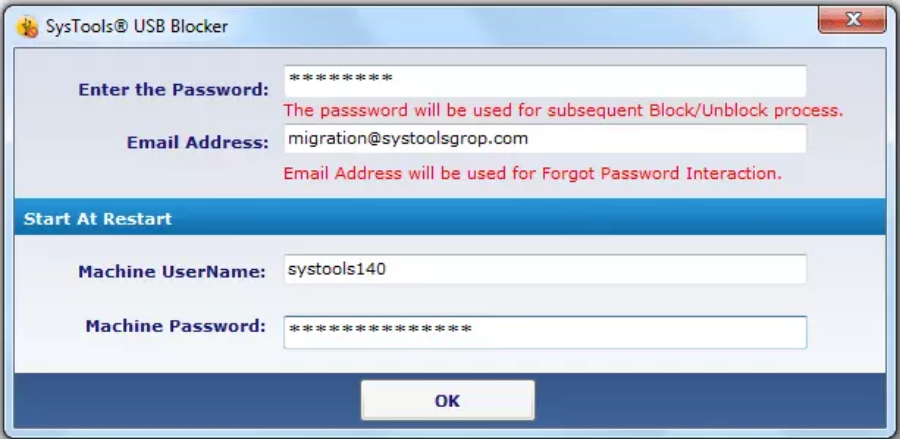The height and width of the screenshot is (440, 900).
Task: Click the systools140 username text
Action: pos(337,268)
